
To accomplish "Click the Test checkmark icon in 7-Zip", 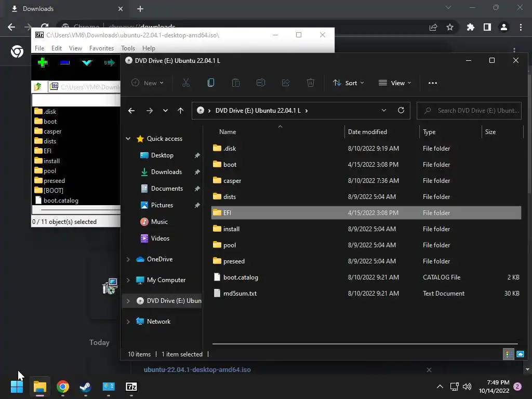I will pyautogui.click(x=87, y=62).
